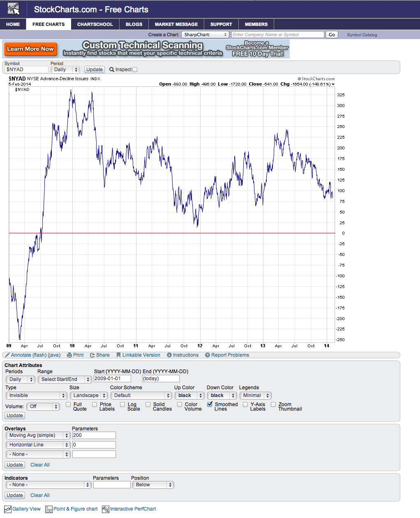Click the Share arrow icon
Screen dimensions: 420x518
click(92, 355)
